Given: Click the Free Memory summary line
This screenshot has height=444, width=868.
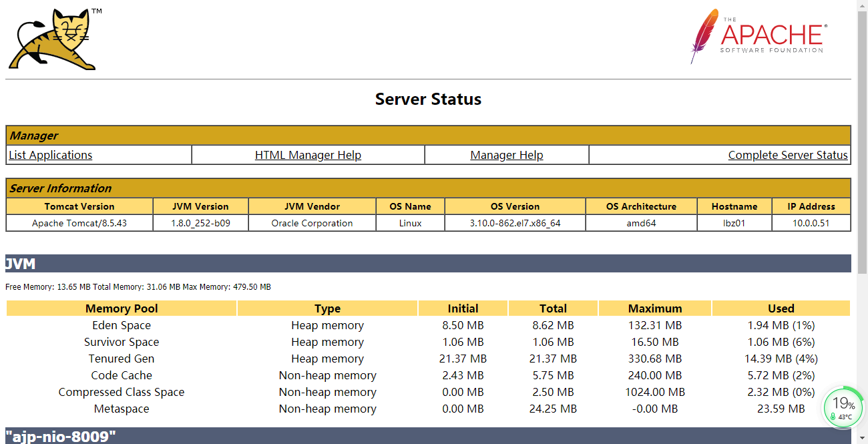Looking at the screenshot, I should (x=138, y=287).
